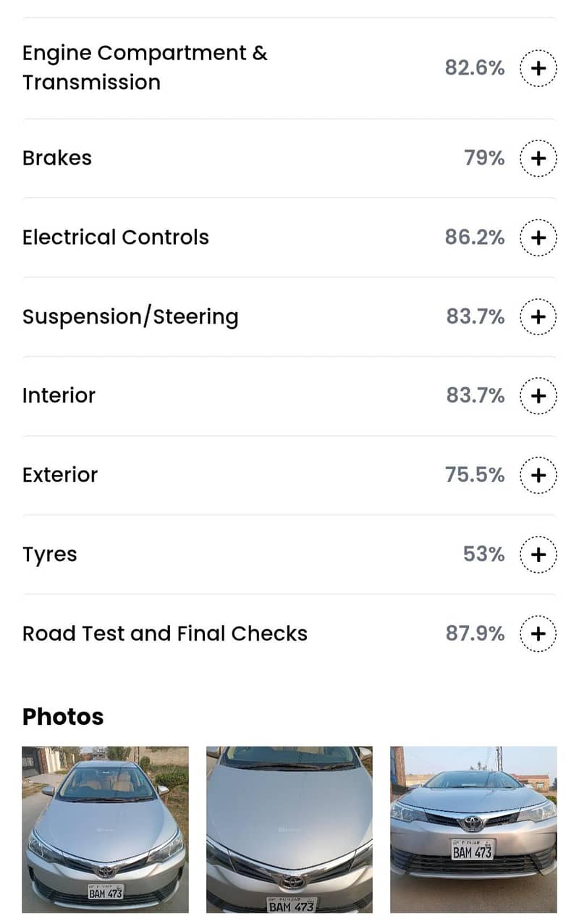Open the third photo showing front bumper
579x924 pixels.
tap(473, 829)
